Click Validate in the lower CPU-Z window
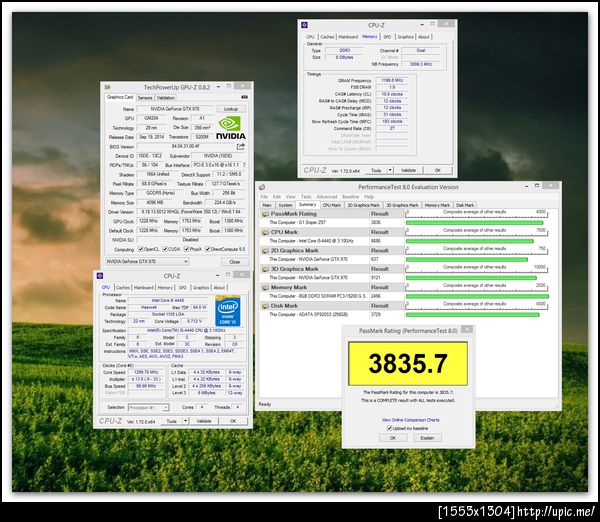This screenshot has width=600, height=522. pos(204,421)
